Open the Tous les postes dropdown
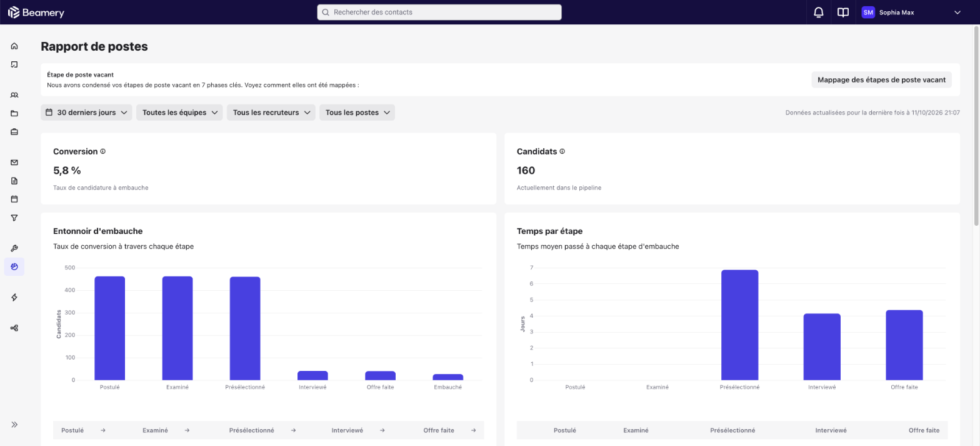 click(x=357, y=113)
